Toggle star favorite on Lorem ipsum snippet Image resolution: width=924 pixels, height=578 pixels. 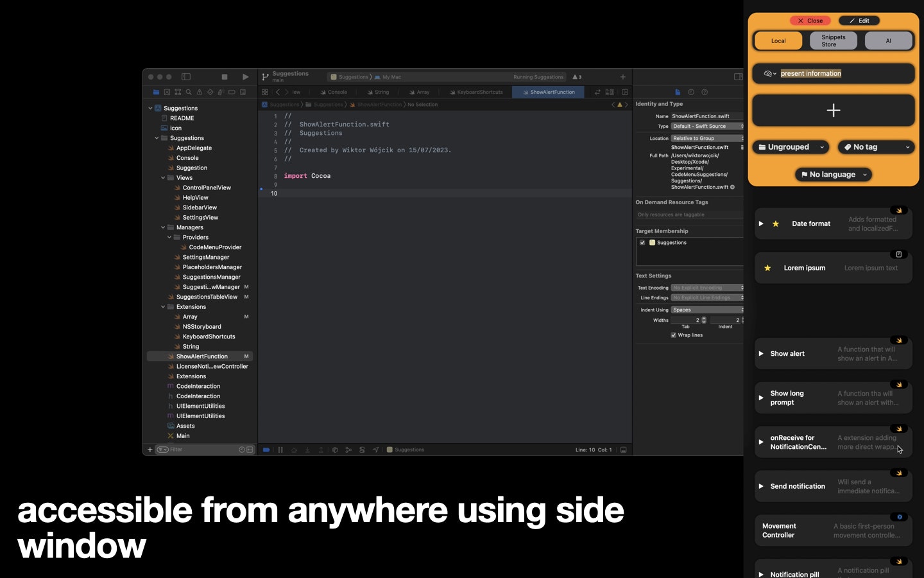click(x=767, y=268)
